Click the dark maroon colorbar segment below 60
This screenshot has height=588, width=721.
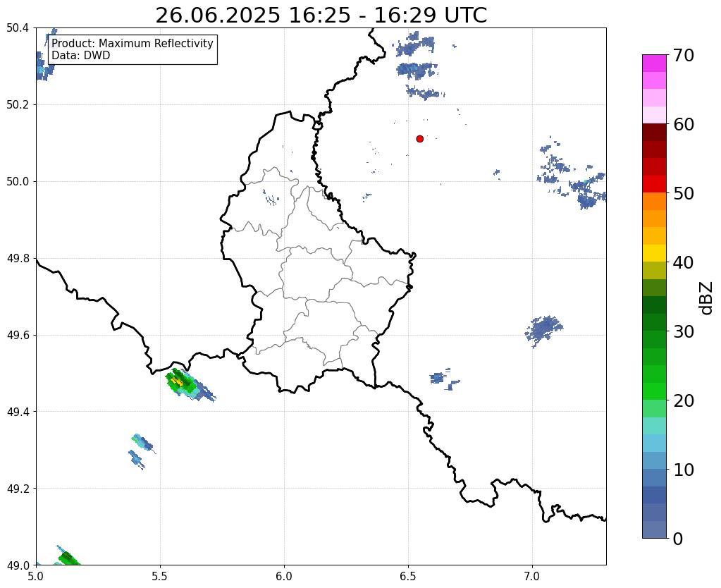coord(654,132)
